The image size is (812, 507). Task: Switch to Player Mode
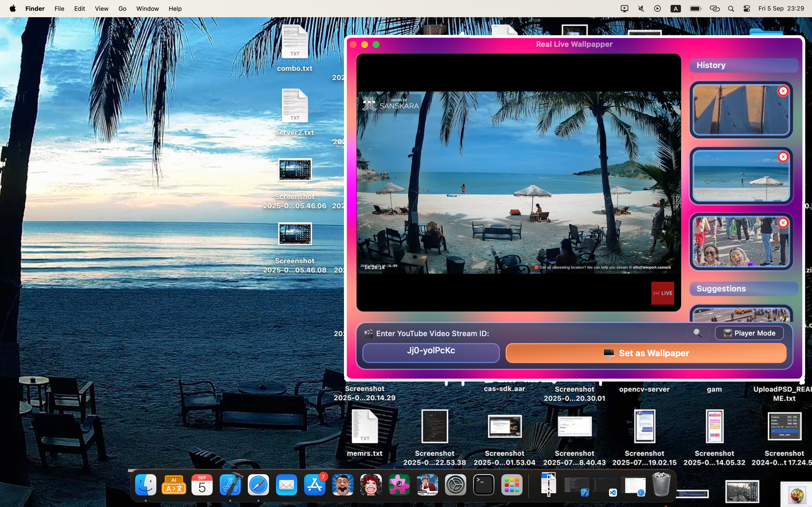pyautogui.click(x=749, y=333)
